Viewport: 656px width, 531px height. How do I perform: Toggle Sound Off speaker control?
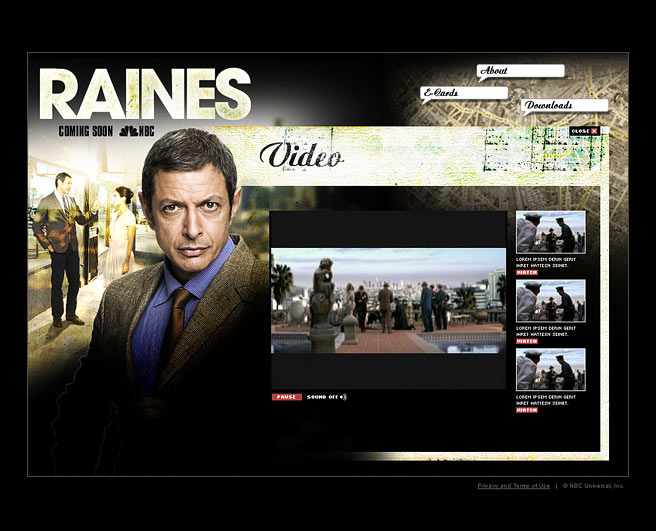coord(327,397)
